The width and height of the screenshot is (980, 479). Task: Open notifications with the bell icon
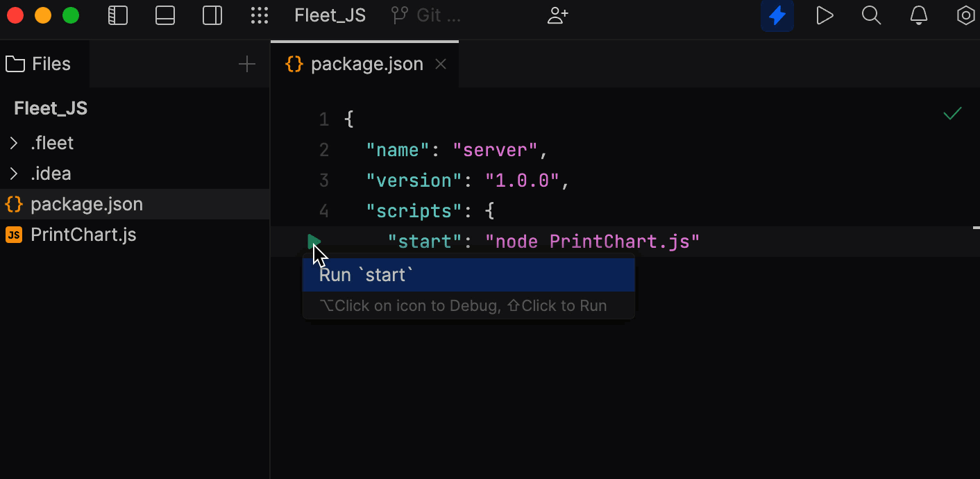coord(918,15)
